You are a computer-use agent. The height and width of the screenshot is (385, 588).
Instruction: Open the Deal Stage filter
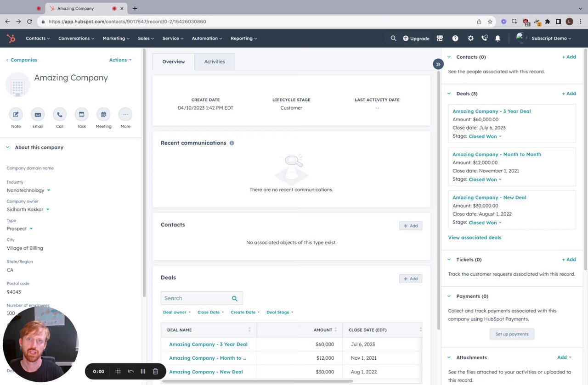click(x=280, y=312)
